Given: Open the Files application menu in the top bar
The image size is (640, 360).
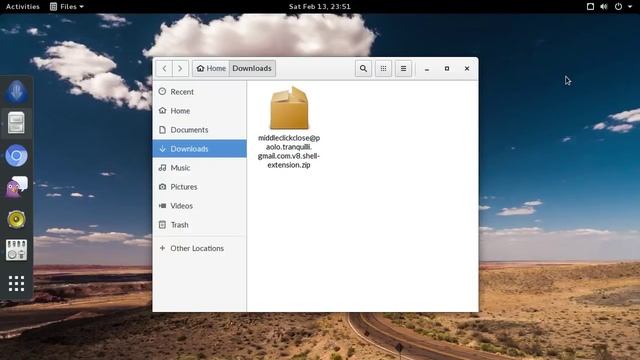Looking at the screenshot, I should pyautogui.click(x=67, y=7).
